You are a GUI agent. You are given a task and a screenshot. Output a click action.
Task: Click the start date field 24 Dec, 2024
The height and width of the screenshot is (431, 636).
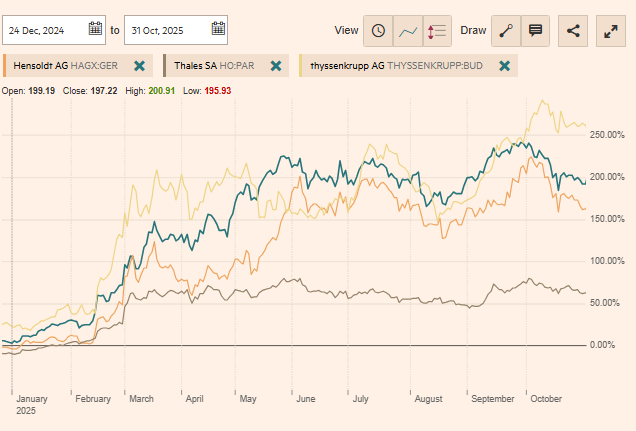click(46, 30)
